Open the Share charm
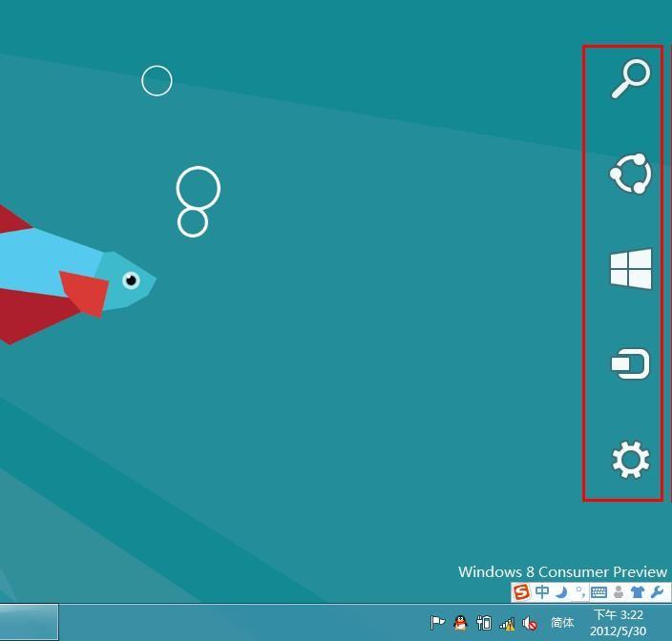 click(630, 174)
